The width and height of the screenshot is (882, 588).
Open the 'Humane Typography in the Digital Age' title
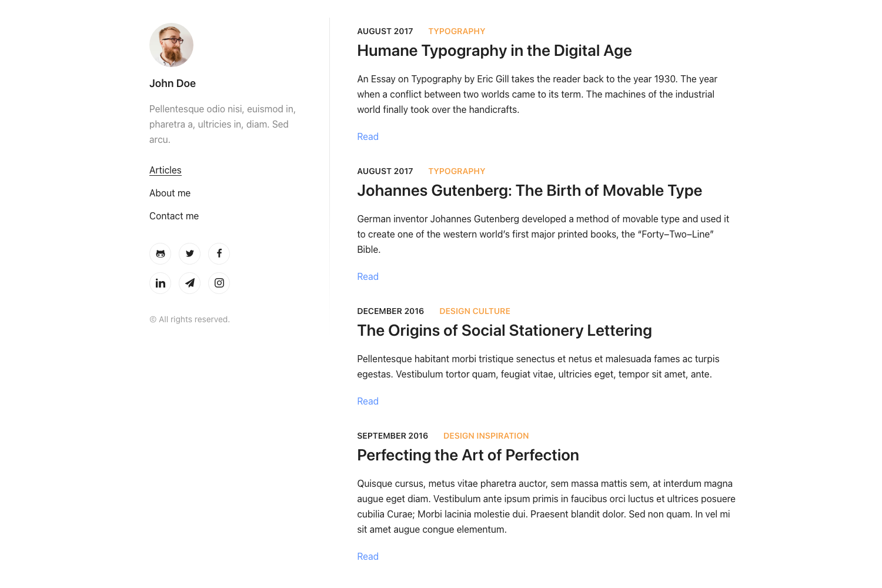pos(494,51)
